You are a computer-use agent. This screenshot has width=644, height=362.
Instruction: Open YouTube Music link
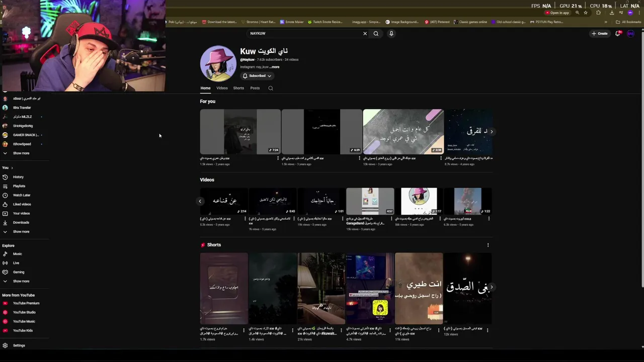pos(24,321)
